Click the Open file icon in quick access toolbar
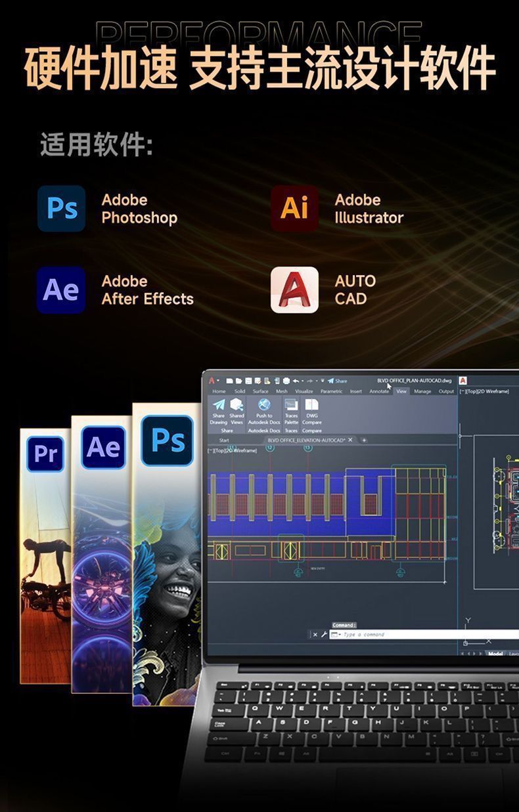Viewport: 519px width, 812px height. [x=239, y=381]
